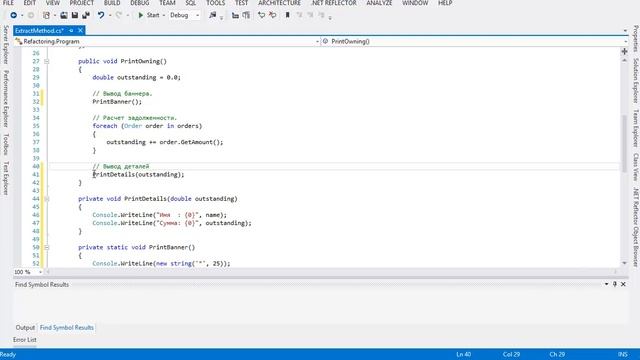Image resolution: width=640 pixels, height=360 pixels.
Task: Open the WINDOW menu
Action: [415, 3]
